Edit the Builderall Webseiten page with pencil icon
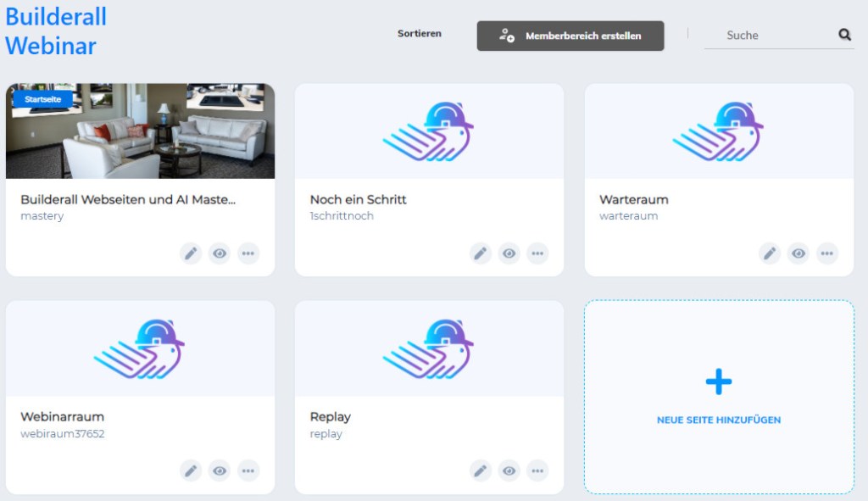The width and height of the screenshot is (868, 501). tap(191, 253)
